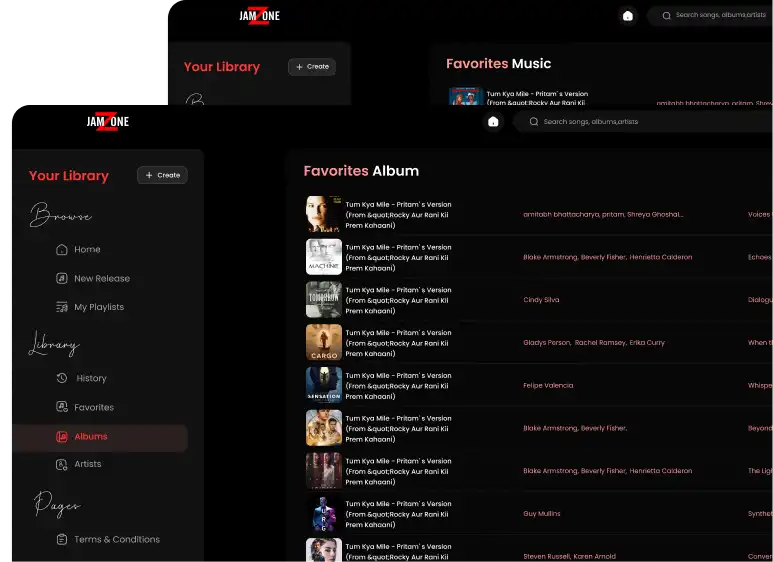This screenshot has width=773, height=562.
Task: Click the Home sidebar icon
Action: click(x=62, y=249)
